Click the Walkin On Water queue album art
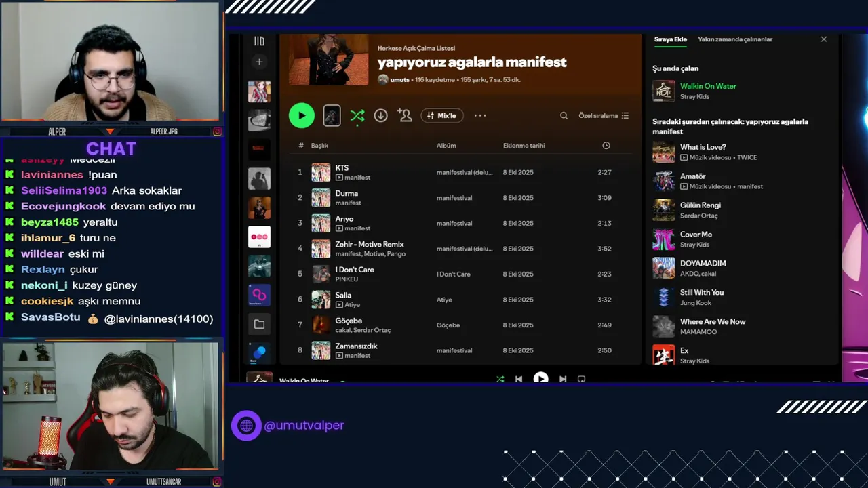 pos(664,91)
